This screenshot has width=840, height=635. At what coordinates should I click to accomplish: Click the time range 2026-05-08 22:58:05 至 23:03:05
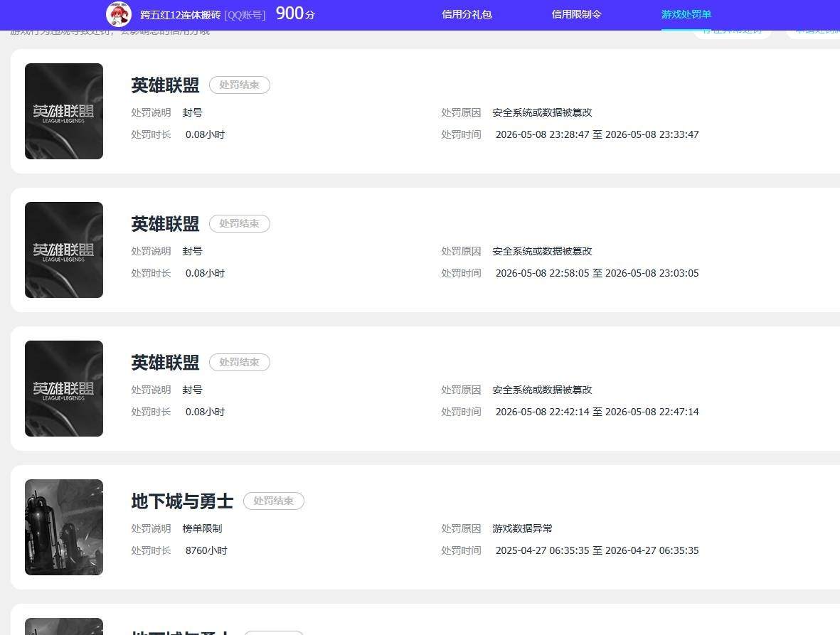click(x=597, y=273)
